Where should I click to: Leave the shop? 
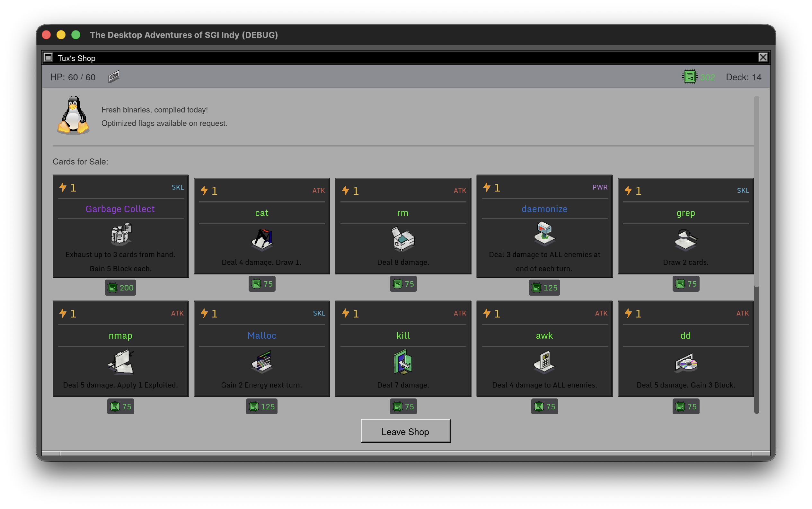point(405,431)
